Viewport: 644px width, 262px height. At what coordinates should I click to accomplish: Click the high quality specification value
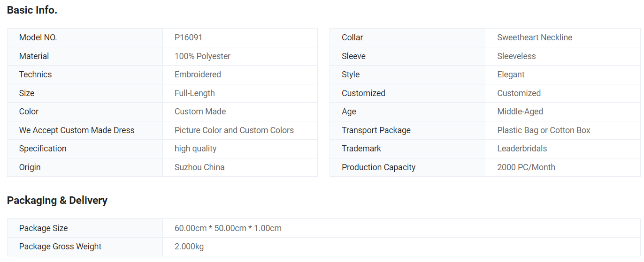click(195, 149)
